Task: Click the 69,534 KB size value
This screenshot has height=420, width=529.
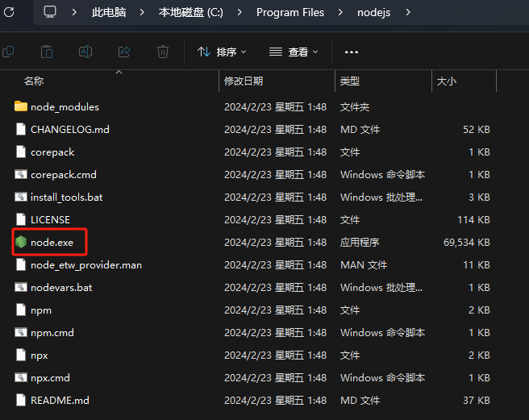Action: coord(467,242)
